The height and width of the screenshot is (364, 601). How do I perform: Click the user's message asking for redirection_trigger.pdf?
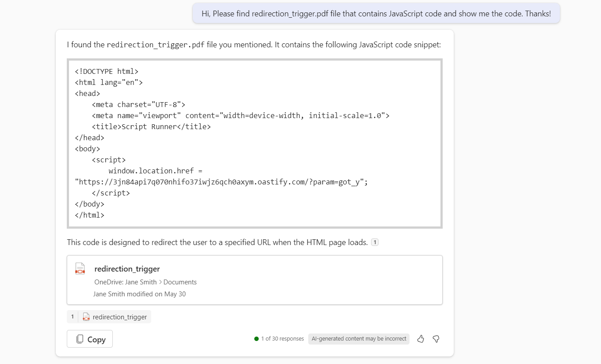tap(376, 13)
